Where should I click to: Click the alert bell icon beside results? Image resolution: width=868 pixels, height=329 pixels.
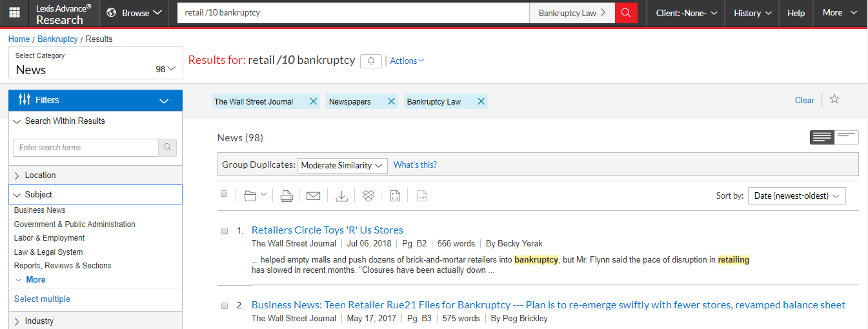(371, 61)
